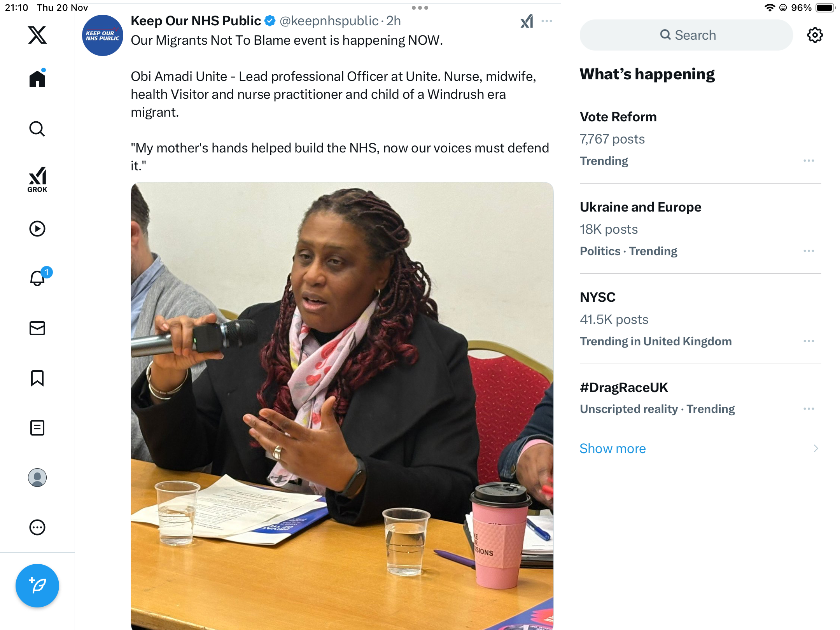Focus the Search field
Image resolution: width=840 pixels, height=630 pixels.
(x=686, y=35)
